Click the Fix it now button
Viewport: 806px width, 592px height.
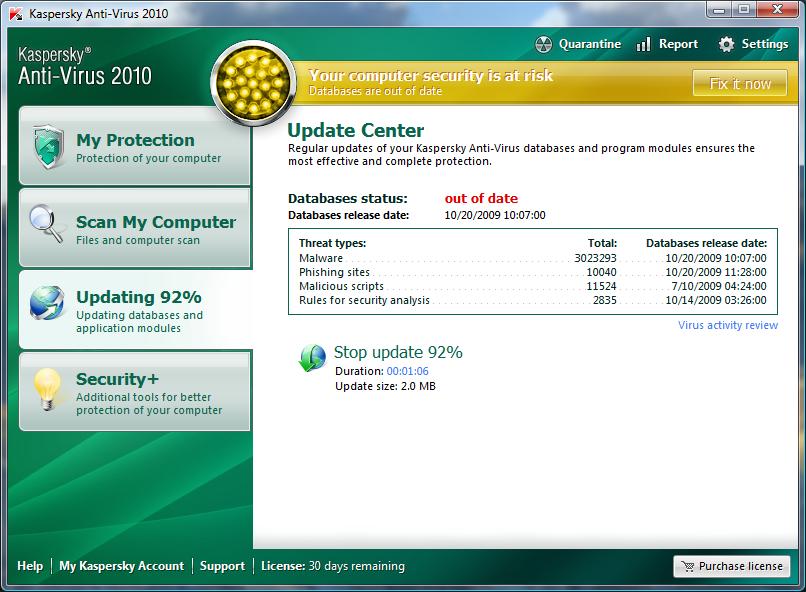(x=740, y=83)
